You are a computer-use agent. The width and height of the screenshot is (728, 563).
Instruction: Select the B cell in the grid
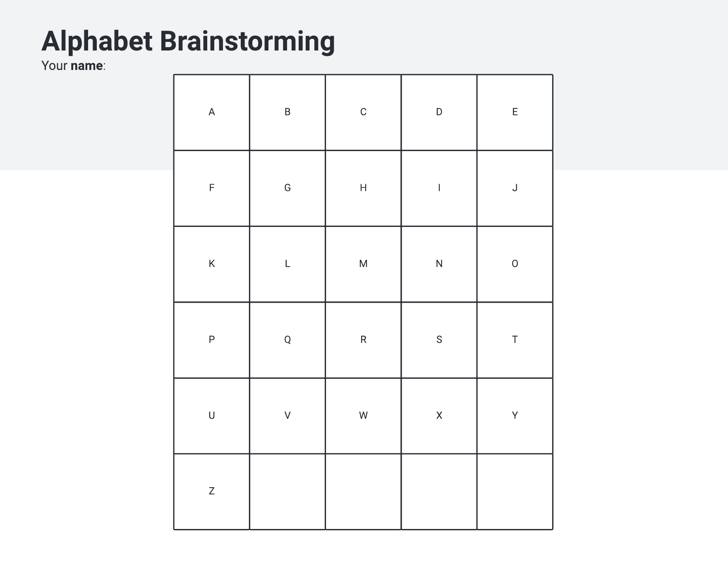287,112
